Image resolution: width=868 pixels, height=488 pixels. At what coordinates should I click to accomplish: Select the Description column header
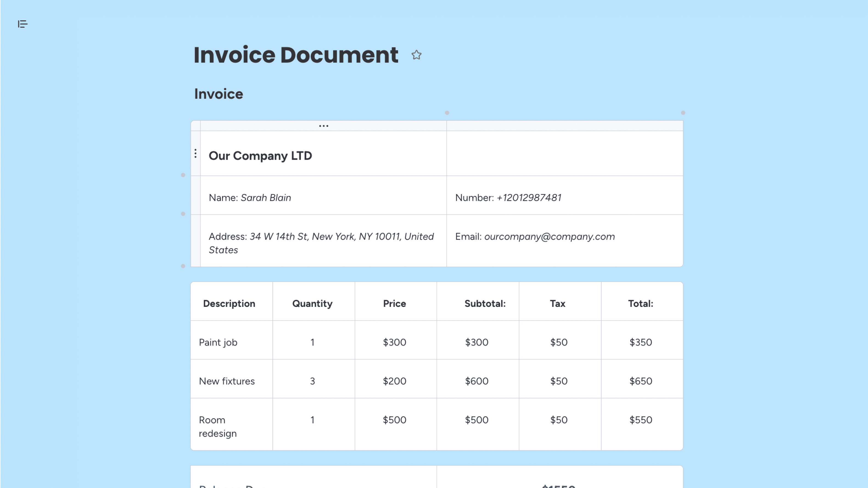229,303
